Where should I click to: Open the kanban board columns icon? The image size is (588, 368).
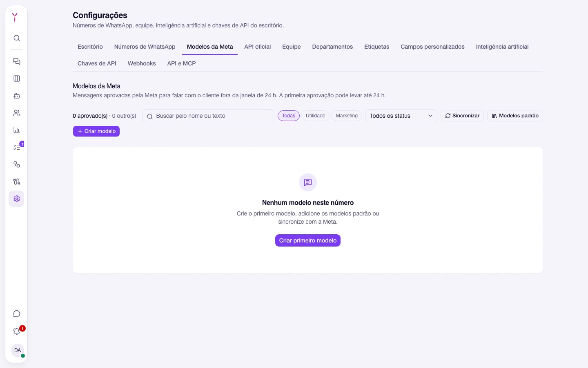pyautogui.click(x=17, y=79)
